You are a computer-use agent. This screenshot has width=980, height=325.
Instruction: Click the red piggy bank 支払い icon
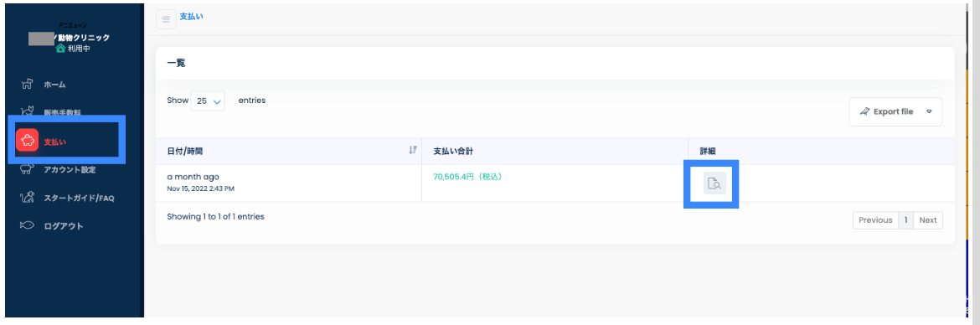(x=27, y=142)
